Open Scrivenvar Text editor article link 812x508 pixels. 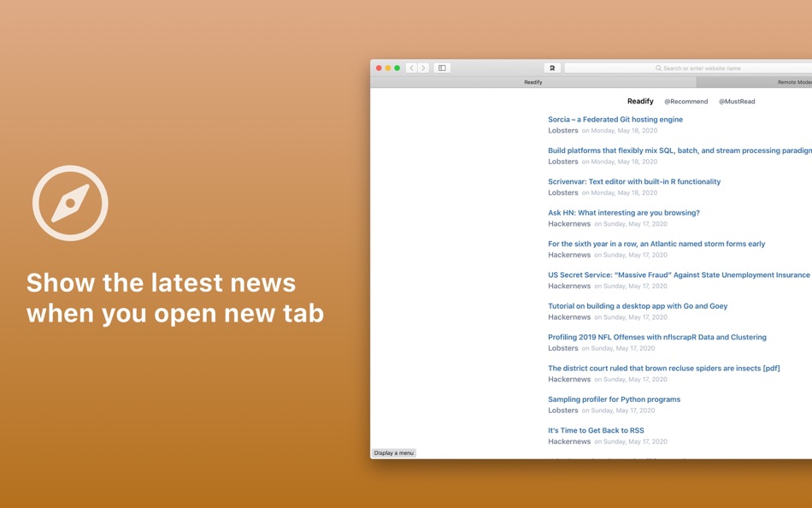634,181
